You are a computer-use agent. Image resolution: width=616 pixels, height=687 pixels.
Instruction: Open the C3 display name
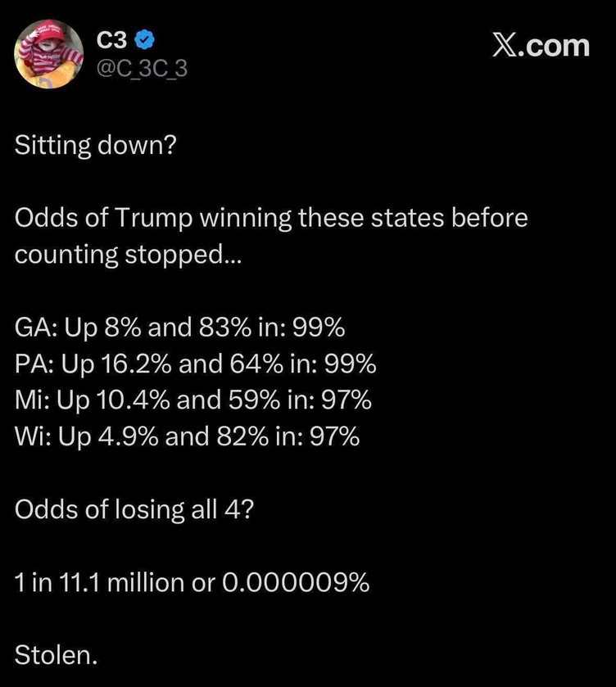111,40
